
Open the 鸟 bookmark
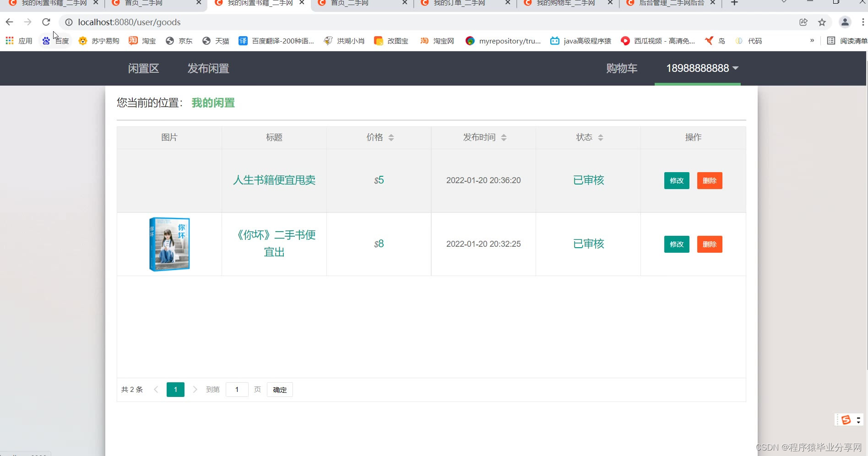pos(715,41)
